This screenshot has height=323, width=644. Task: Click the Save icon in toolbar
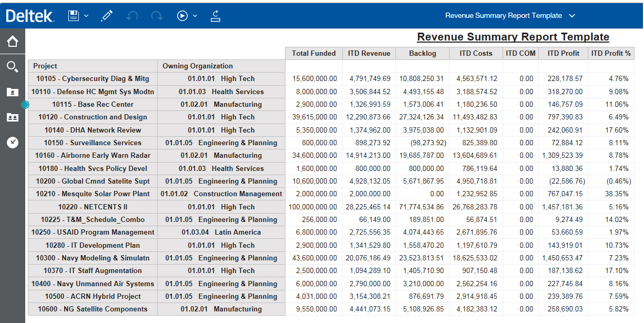tap(74, 16)
